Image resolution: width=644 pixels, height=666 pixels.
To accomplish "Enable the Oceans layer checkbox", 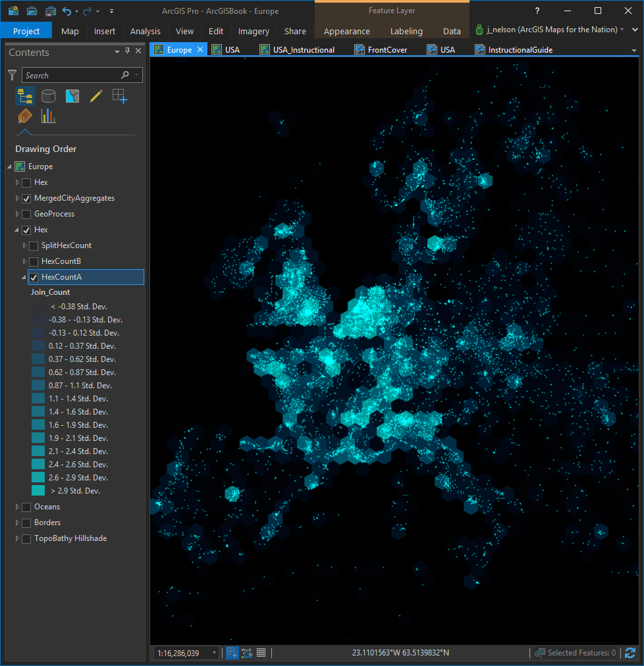I will [x=26, y=507].
